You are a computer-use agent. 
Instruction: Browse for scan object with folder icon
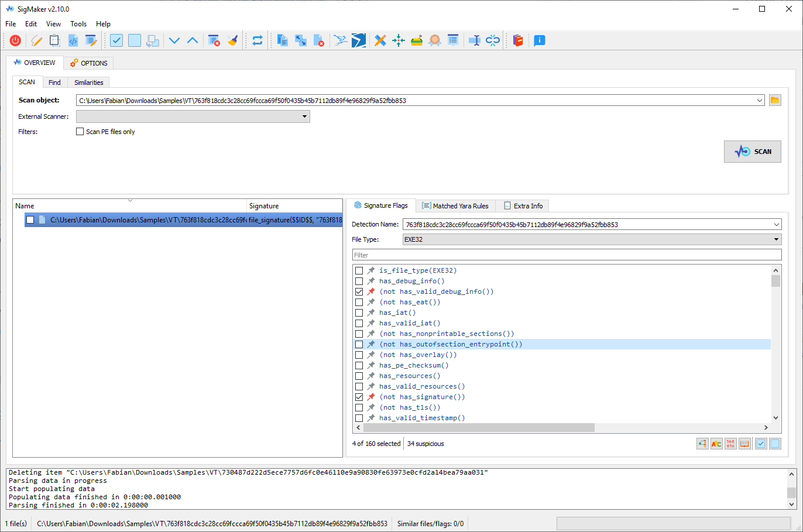coord(775,100)
